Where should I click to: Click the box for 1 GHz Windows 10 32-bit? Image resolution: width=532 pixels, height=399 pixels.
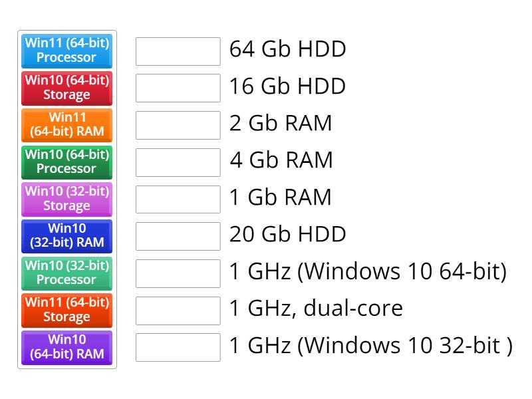coord(178,347)
